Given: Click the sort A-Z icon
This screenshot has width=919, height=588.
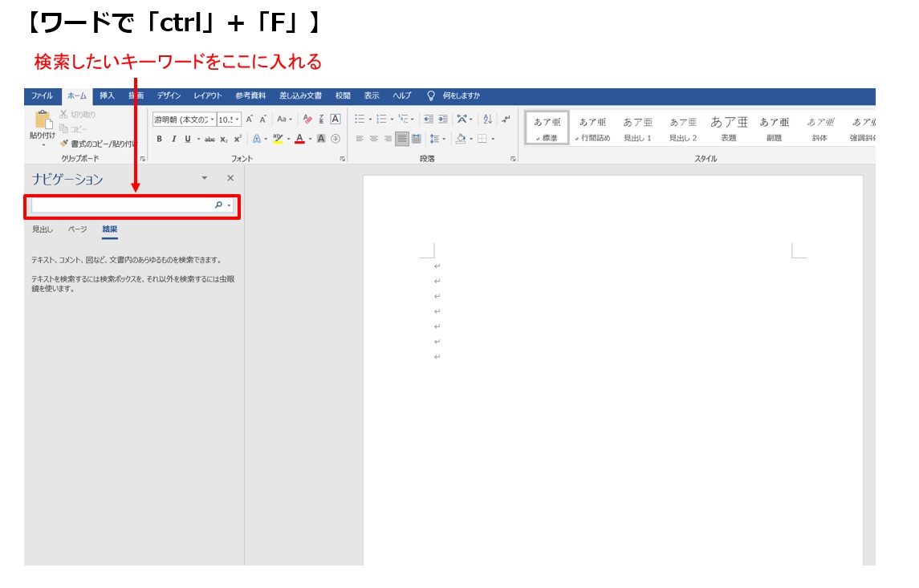Looking at the screenshot, I should [x=487, y=119].
